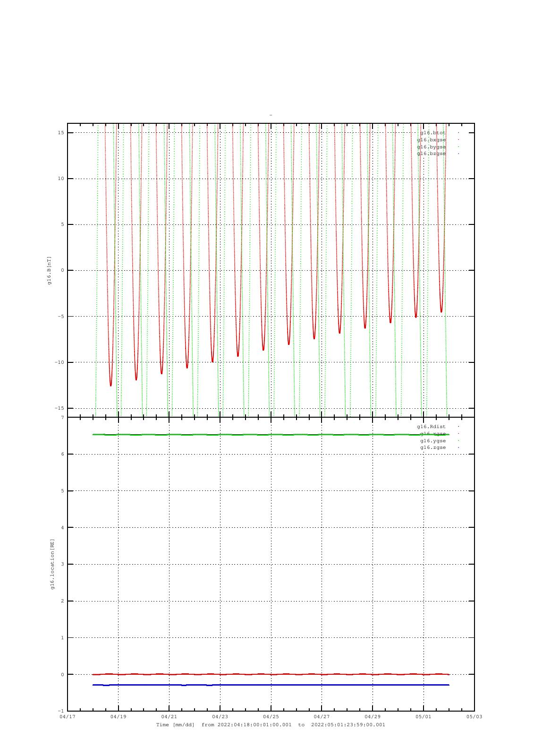Click the g16.ygse legend label
The image size is (534, 756).
tap(433, 441)
